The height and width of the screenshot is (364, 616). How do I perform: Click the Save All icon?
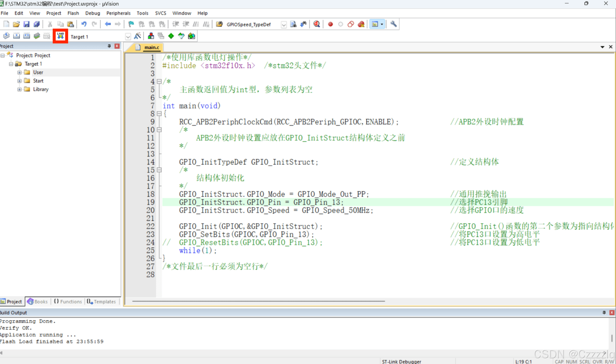tap(37, 24)
